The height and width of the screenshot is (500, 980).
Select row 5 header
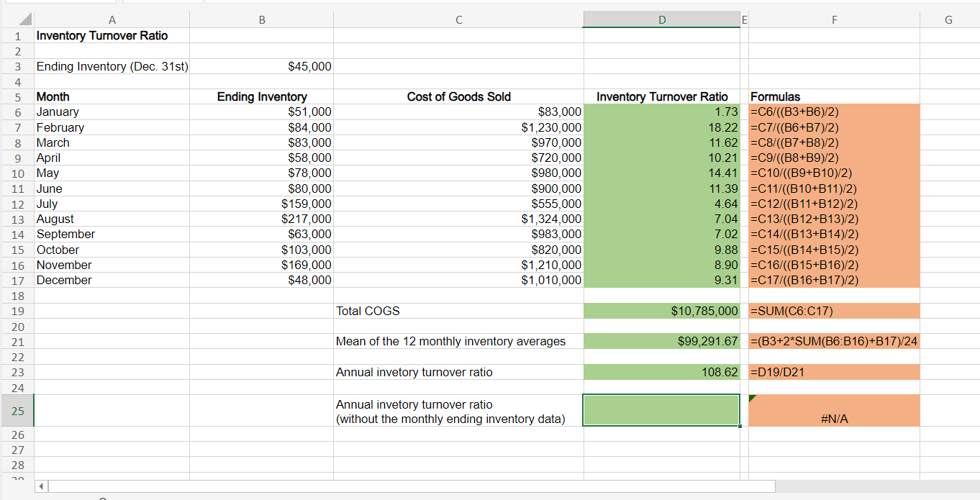click(17, 96)
